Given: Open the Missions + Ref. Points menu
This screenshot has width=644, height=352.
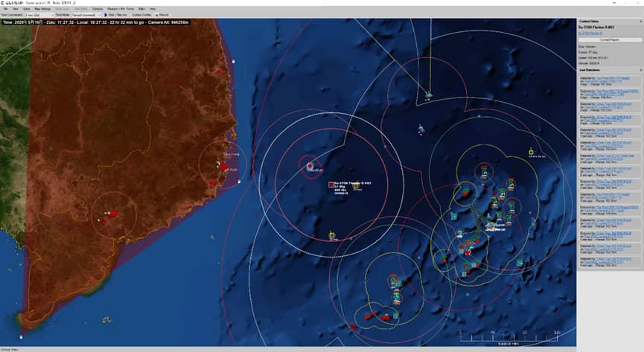Looking at the screenshot, I should coord(121,9).
